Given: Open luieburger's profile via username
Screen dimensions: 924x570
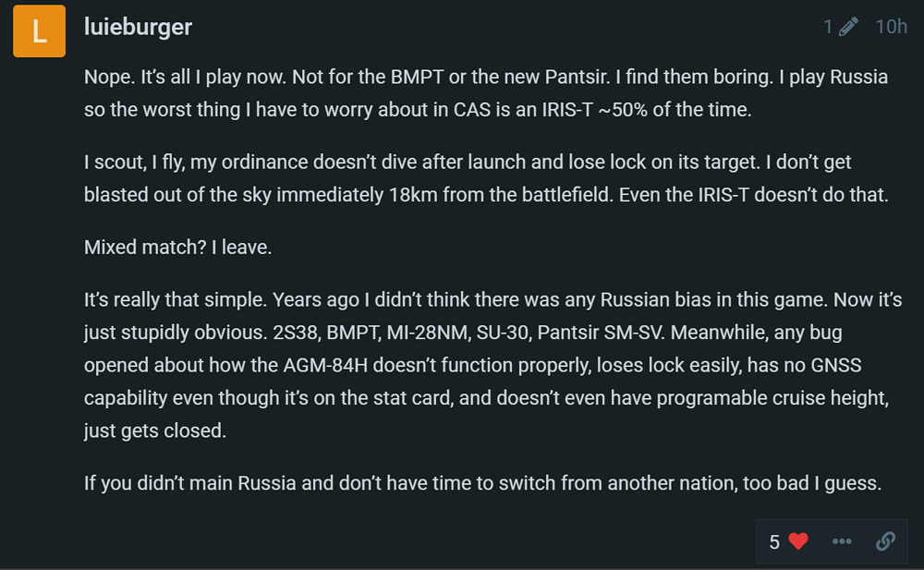Looking at the screenshot, I should [x=138, y=27].
